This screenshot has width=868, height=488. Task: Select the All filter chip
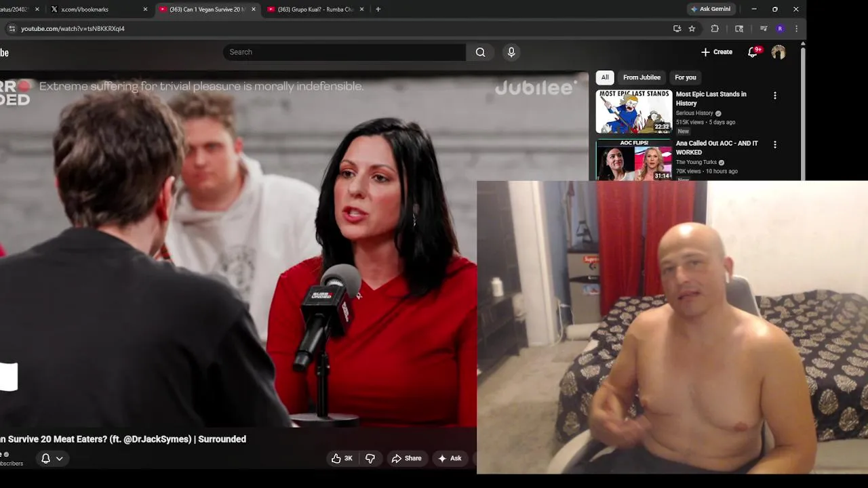click(x=605, y=77)
